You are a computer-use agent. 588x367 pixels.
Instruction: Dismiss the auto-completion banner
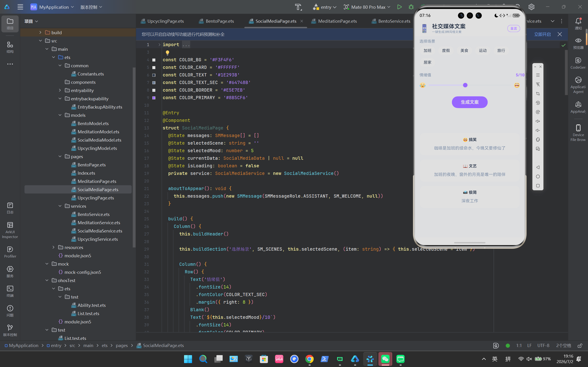560,34
